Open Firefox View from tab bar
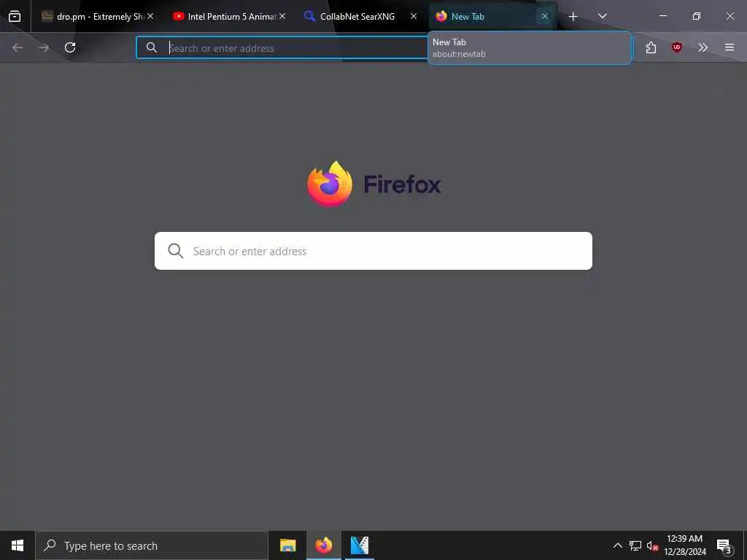The image size is (747, 560). point(15,16)
